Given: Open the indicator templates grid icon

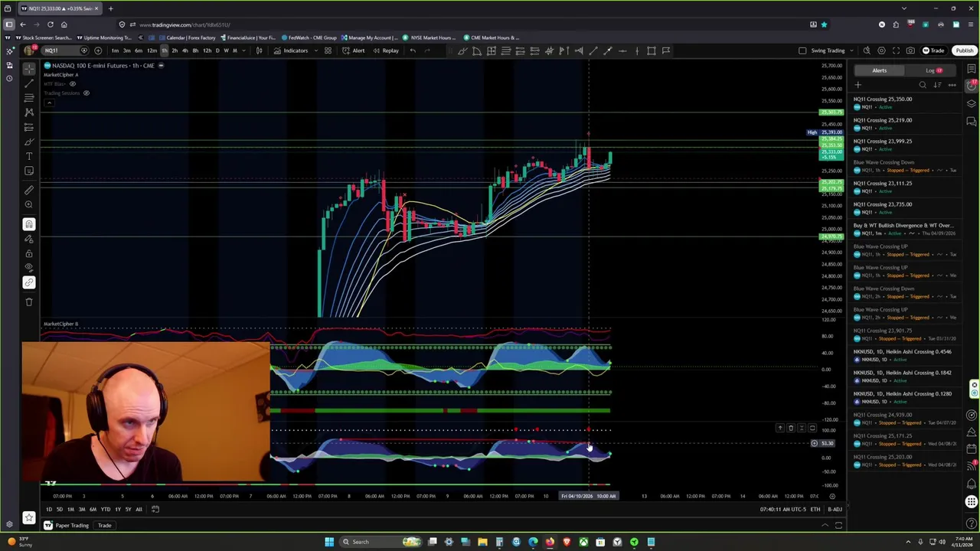Looking at the screenshot, I should coord(328,51).
